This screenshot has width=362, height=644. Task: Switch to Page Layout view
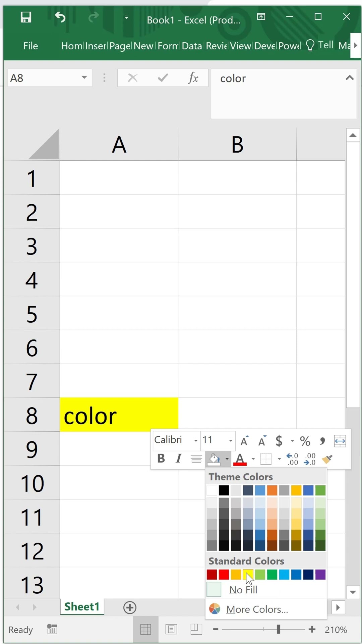(171, 629)
